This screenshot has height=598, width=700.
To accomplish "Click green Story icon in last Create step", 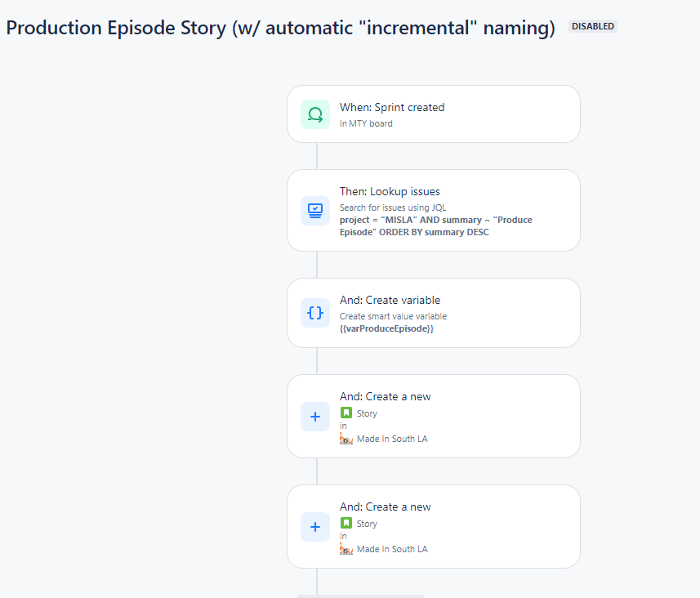I will coord(346,523).
